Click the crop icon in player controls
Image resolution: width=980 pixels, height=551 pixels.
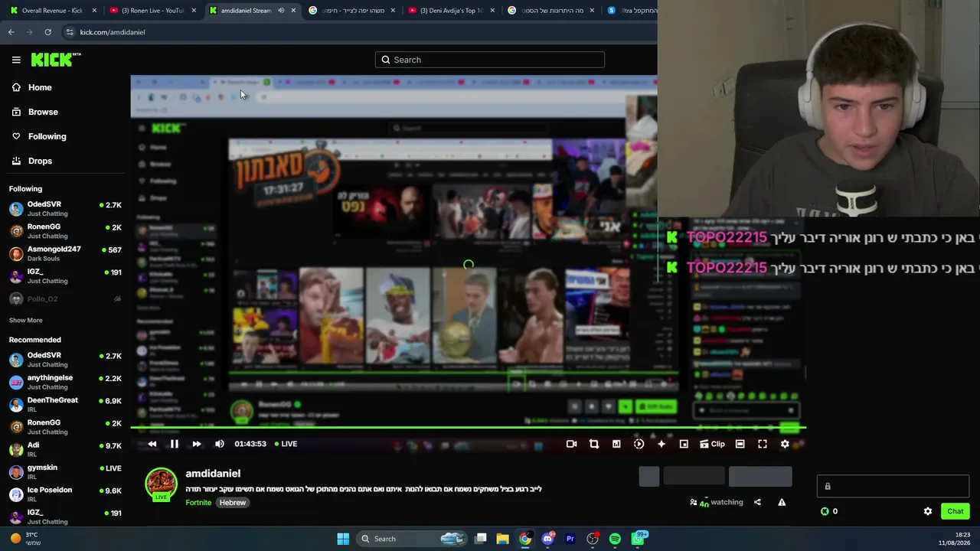pyautogui.click(x=594, y=444)
